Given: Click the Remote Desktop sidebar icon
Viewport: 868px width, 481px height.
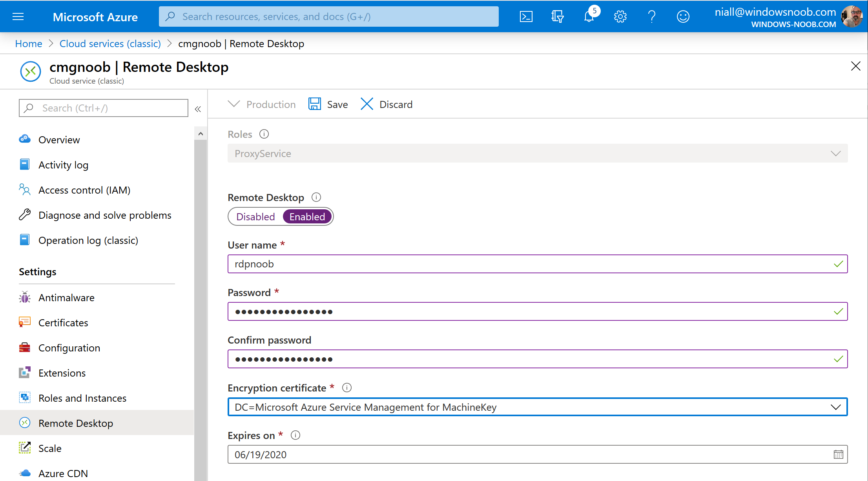Looking at the screenshot, I should pyautogui.click(x=25, y=423).
